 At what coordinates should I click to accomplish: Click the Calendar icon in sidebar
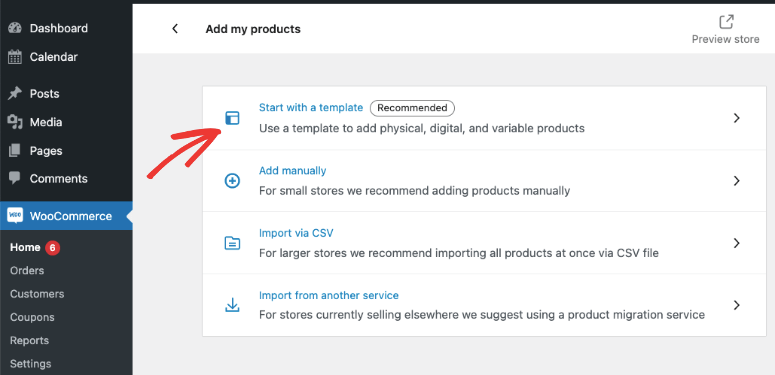click(15, 57)
